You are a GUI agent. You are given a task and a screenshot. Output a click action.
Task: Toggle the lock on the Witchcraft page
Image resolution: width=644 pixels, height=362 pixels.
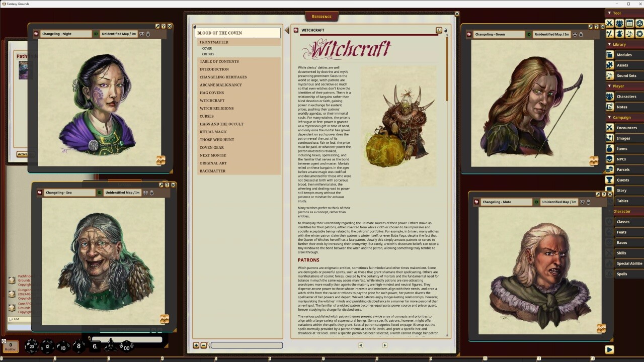pyautogui.click(x=446, y=31)
